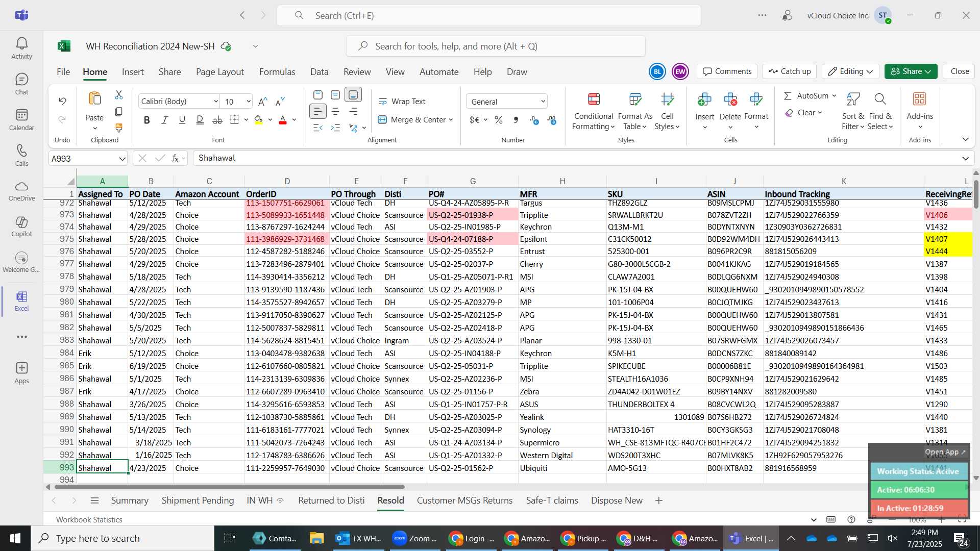
Task: Click the Close button in ribbon
Action: (960, 71)
